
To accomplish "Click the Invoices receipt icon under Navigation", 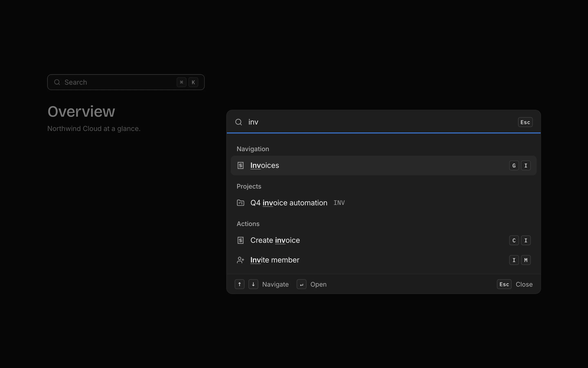I will point(241,166).
